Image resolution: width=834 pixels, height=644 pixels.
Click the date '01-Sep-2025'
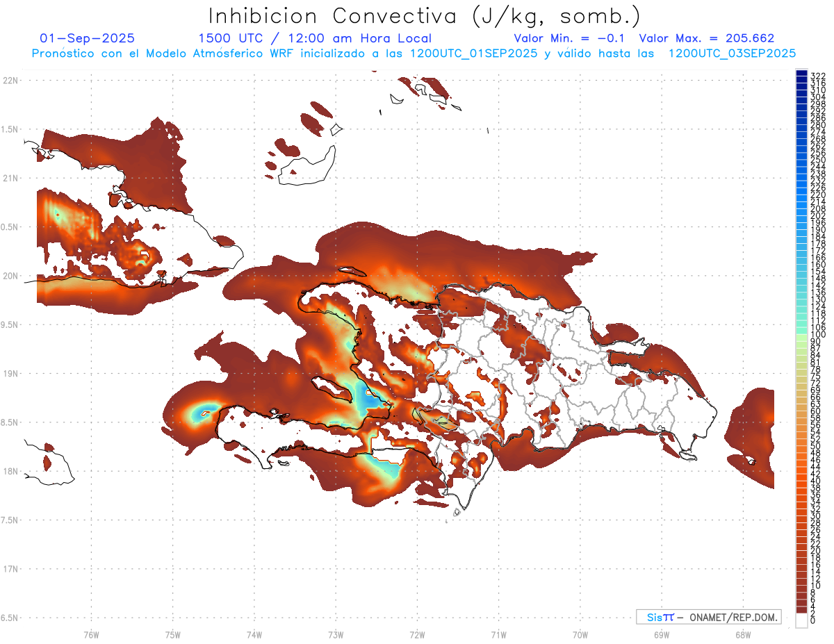[88, 39]
